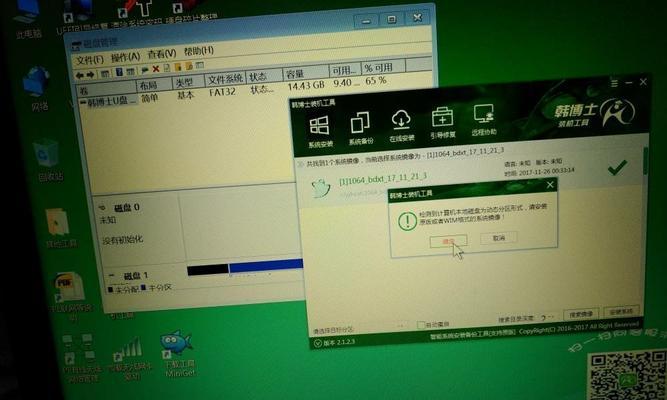Open the 文件(F) menu in Disk Management

(90, 60)
